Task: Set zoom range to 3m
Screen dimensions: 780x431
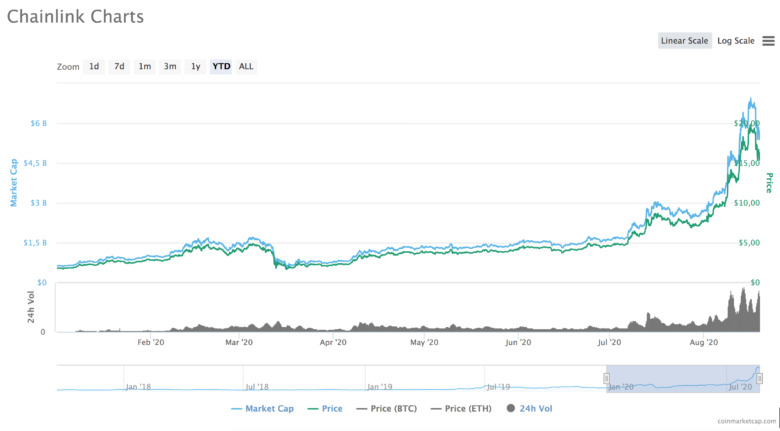Action: (170, 66)
